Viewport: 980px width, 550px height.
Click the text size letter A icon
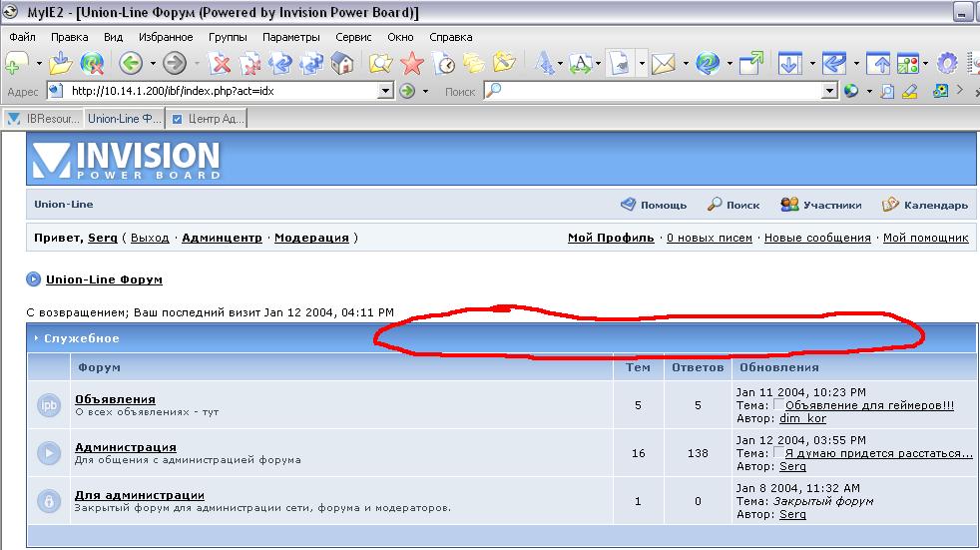click(544, 63)
